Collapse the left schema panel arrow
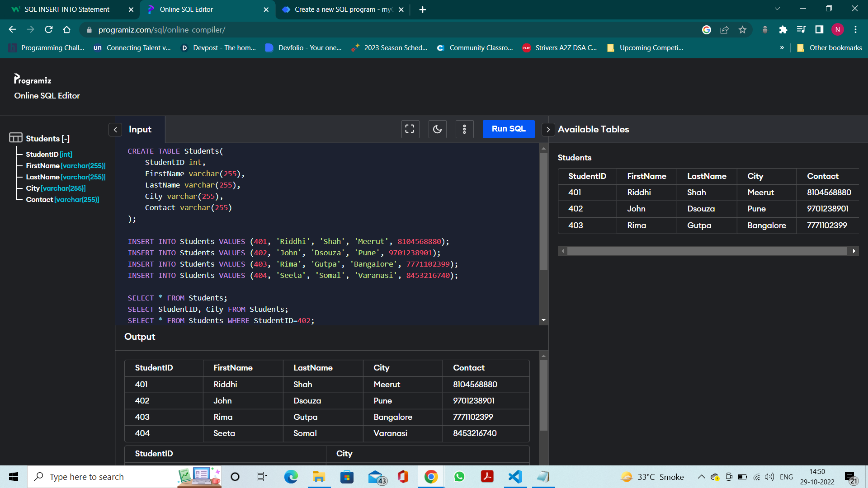868x488 pixels. coord(115,130)
